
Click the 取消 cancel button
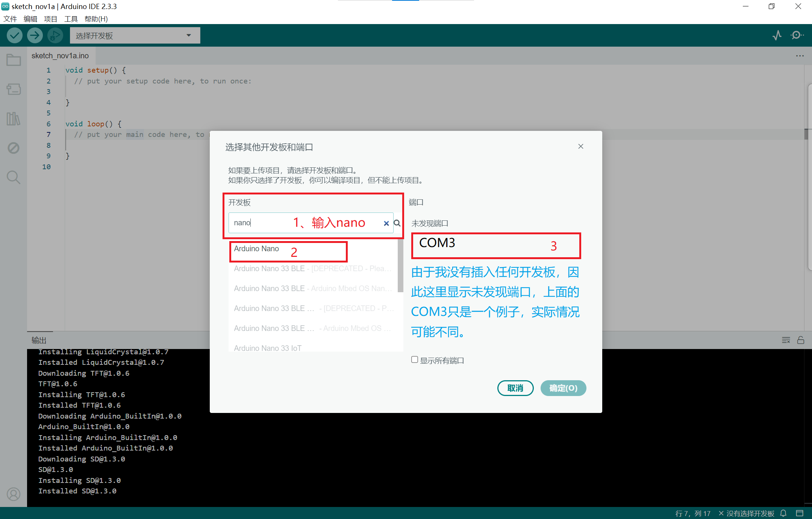coord(515,388)
